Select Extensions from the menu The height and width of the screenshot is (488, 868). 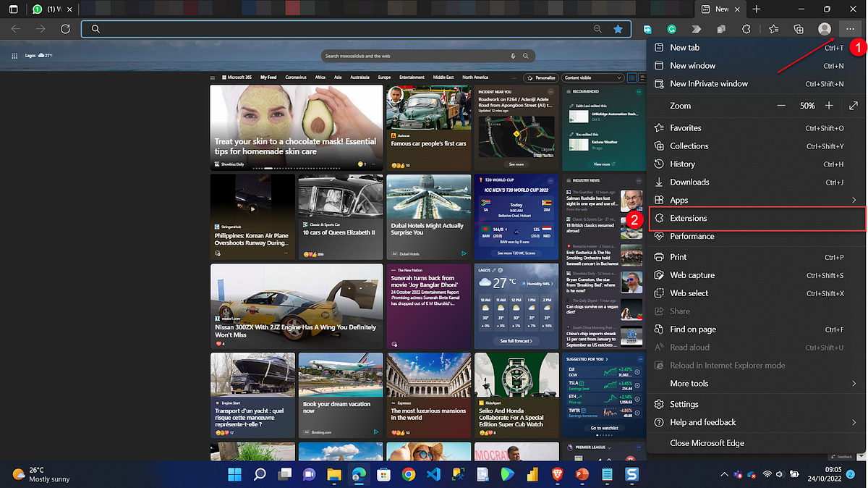tap(756, 218)
